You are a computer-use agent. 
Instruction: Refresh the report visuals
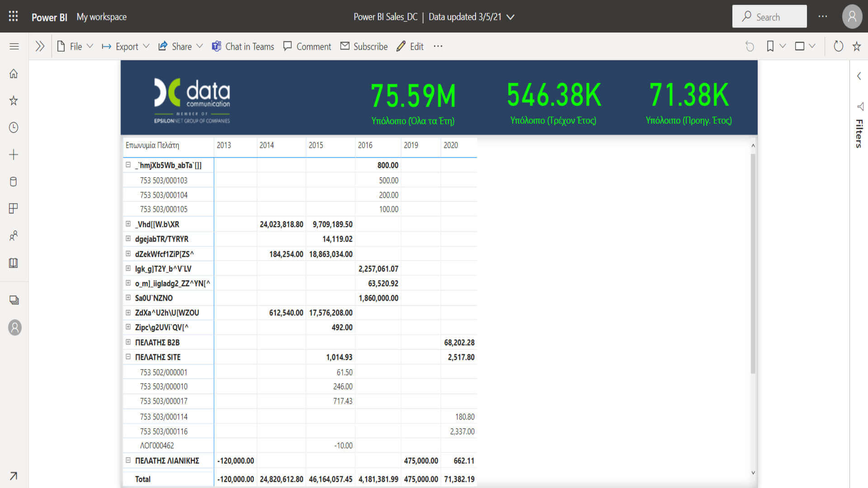(x=838, y=47)
